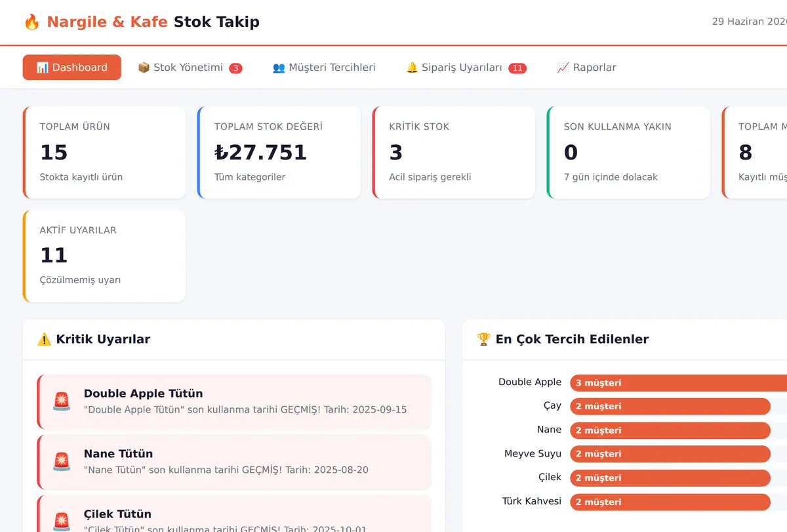Click the trophy icon beside En Çok Tercih Edilenler

(483, 339)
